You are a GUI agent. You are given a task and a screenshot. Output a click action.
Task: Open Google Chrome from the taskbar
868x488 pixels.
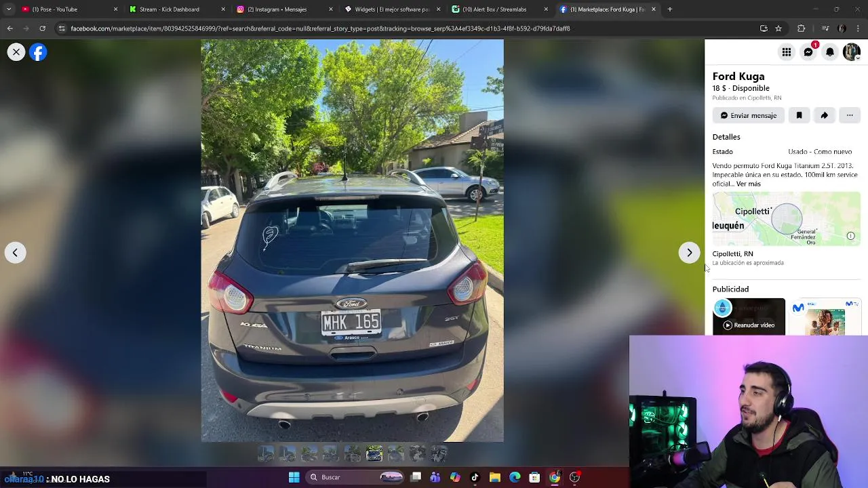pyautogui.click(x=555, y=477)
